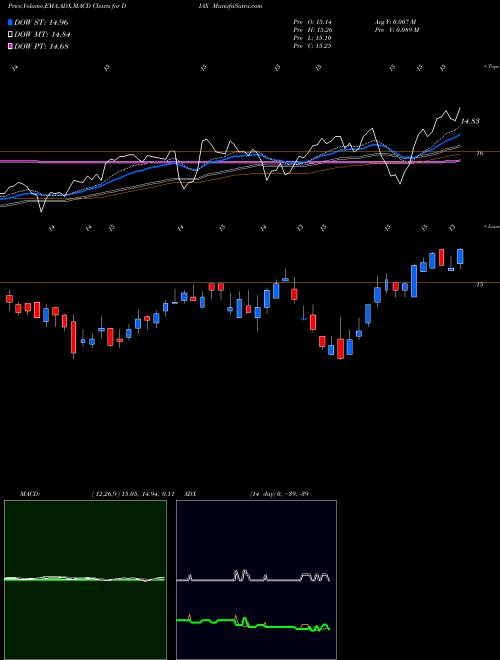This screenshot has width=500, height=660.
Task: Click the Pre L: 15.10 value
Action: (313, 38)
